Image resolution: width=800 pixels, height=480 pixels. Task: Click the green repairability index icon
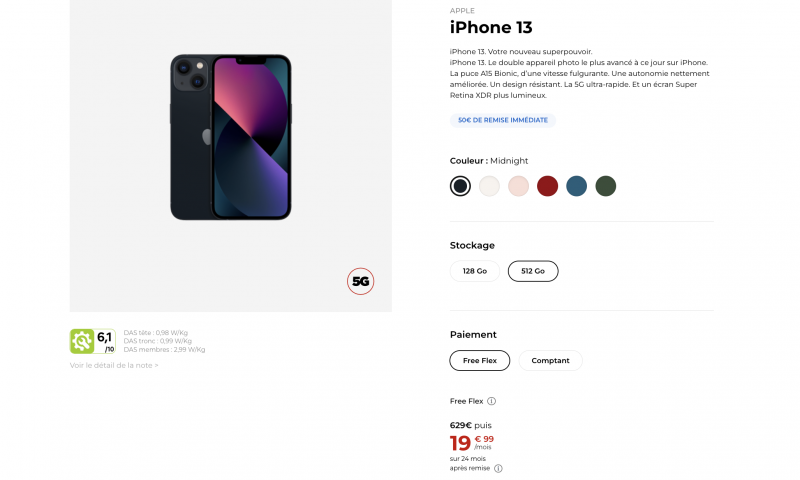pos(81,341)
